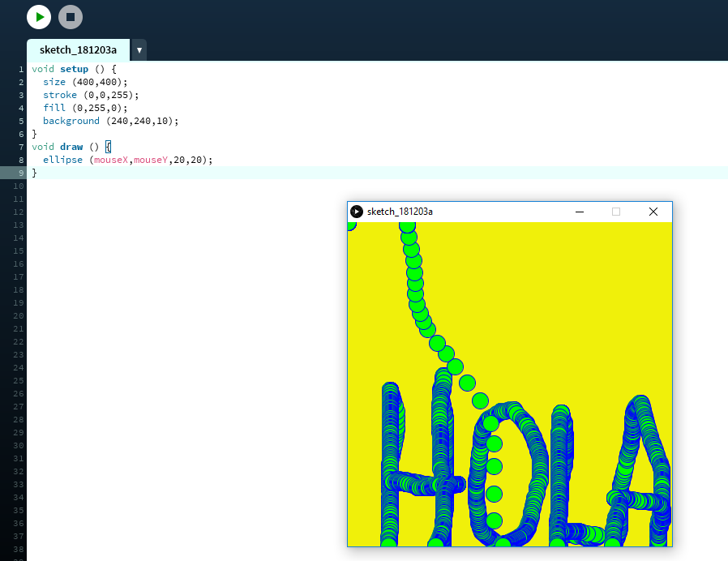Click the Processing icon in sketch window title
Image resolution: width=728 pixels, height=561 pixels.
click(357, 212)
